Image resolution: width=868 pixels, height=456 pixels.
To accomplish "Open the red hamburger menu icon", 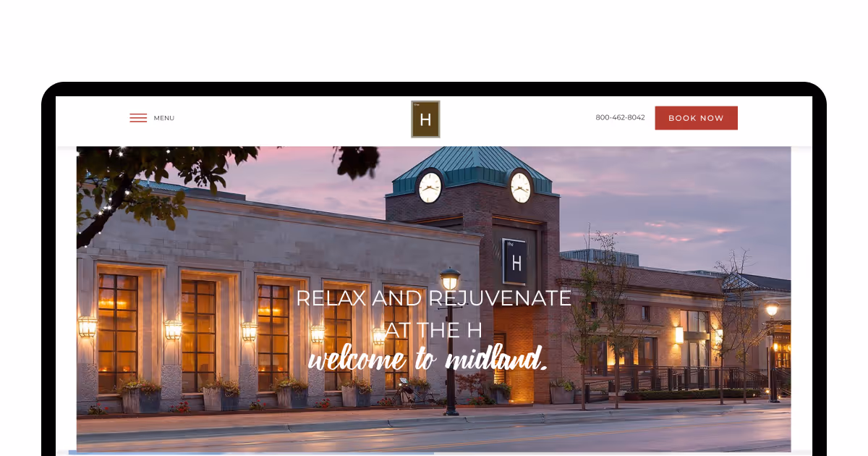I will click(138, 118).
